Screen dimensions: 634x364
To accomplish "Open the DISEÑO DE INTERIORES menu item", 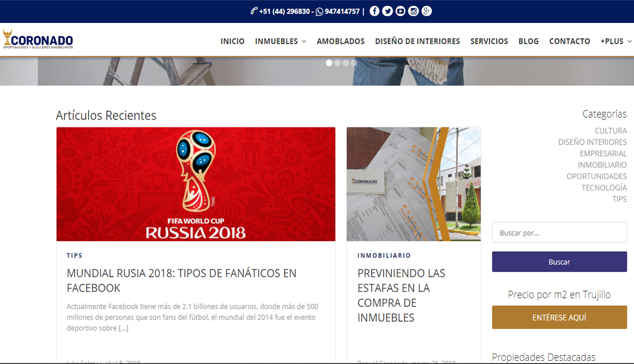I will 417,41.
